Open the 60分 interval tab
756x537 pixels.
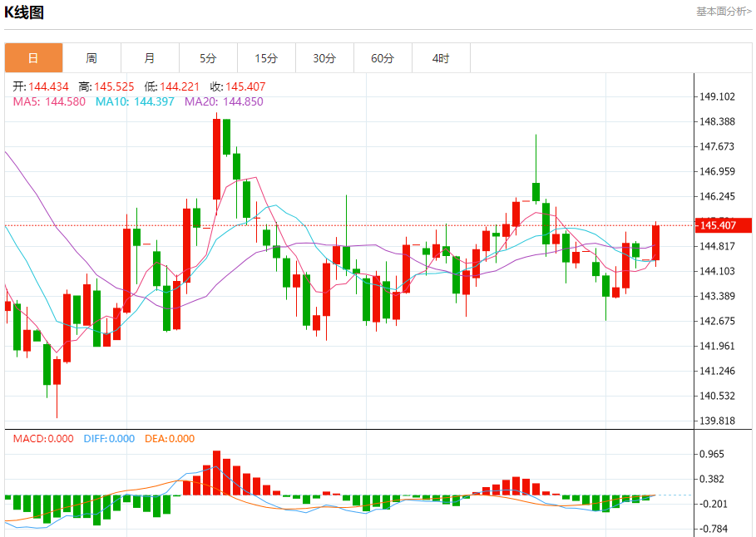[x=383, y=58]
